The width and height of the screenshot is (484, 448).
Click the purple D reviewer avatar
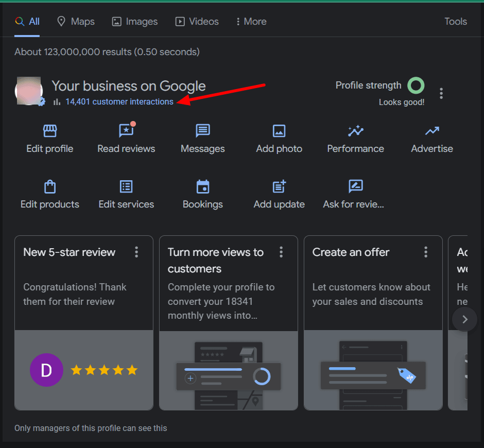tap(46, 370)
